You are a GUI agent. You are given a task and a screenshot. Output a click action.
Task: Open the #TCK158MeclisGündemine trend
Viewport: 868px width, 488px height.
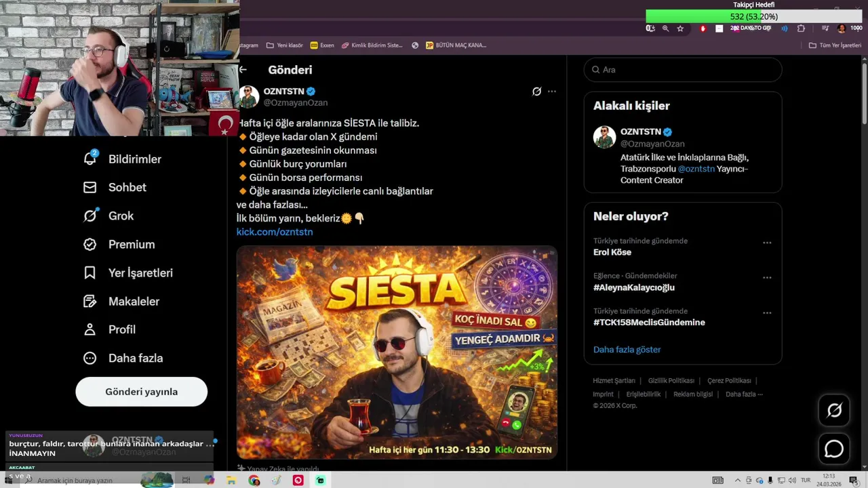pos(649,323)
